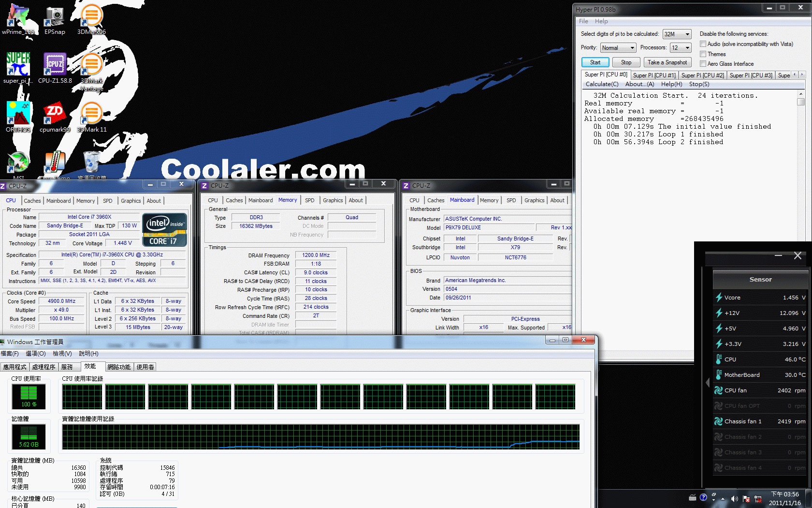Click the MotherBoard temperature thermometer icon

tap(719, 375)
